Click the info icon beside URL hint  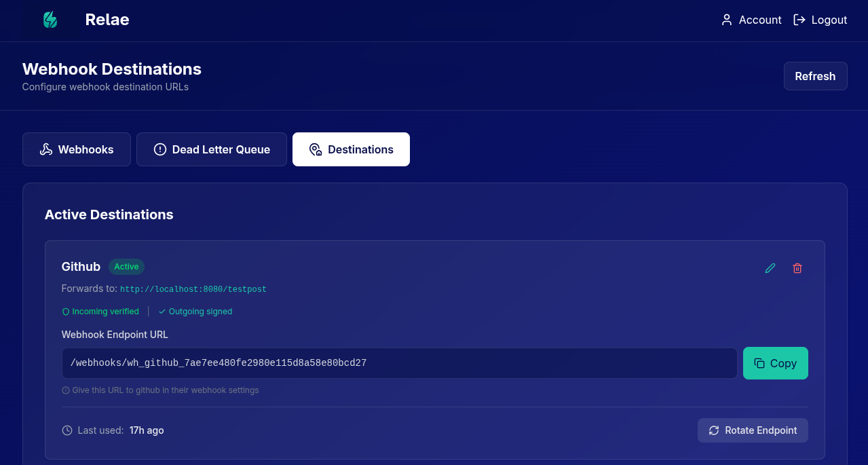click(66, 390)
